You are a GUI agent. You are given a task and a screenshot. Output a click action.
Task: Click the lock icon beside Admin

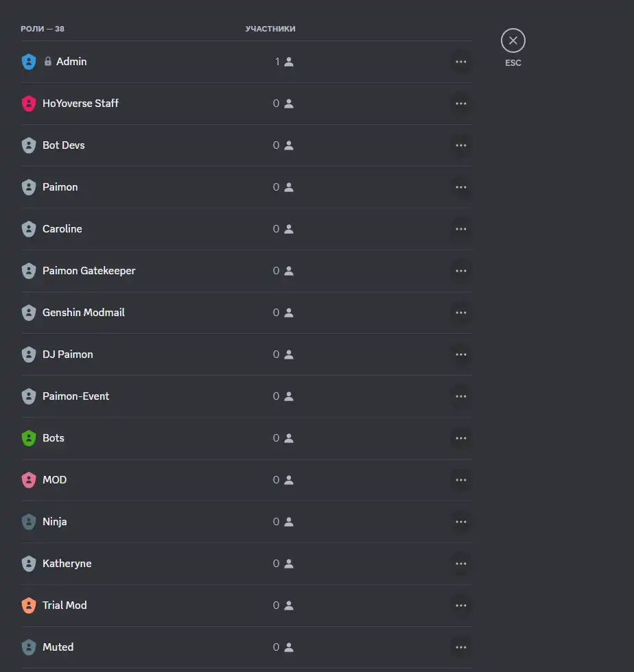click(48, 61)
